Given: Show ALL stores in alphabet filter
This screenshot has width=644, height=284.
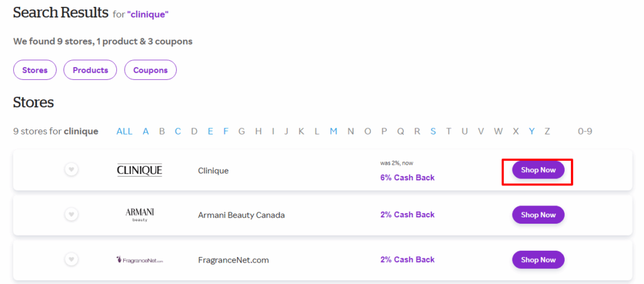Looking at the screenshot, I should (125, 131).
